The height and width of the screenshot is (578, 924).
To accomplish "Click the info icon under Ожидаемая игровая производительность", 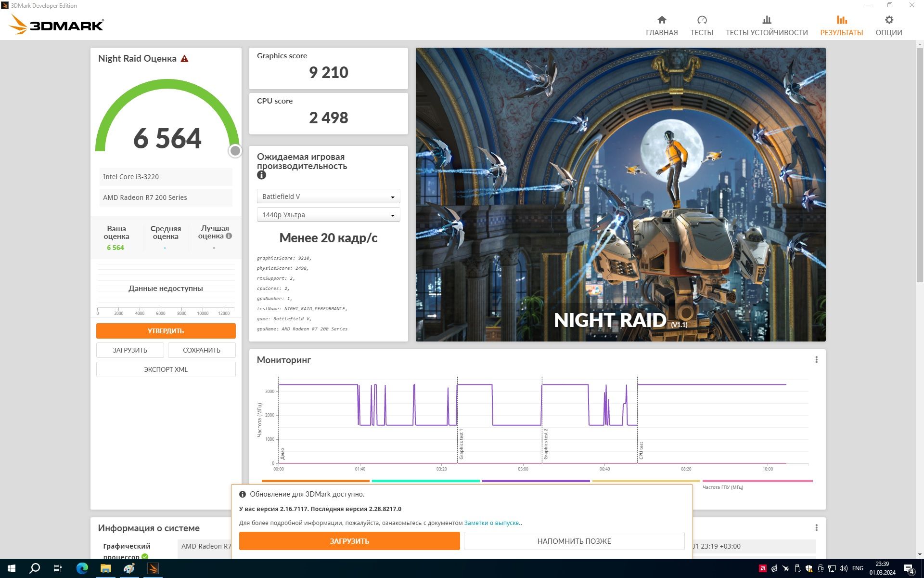I will coord(261,175).
